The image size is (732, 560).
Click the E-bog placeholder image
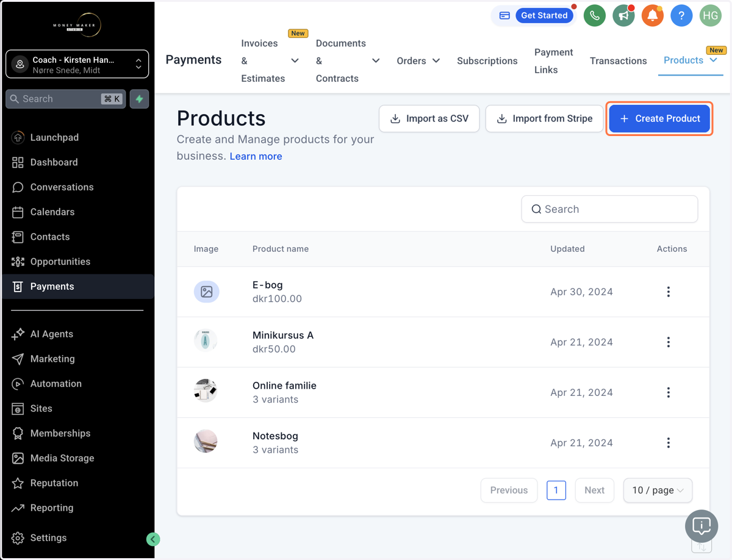[206, 292]
